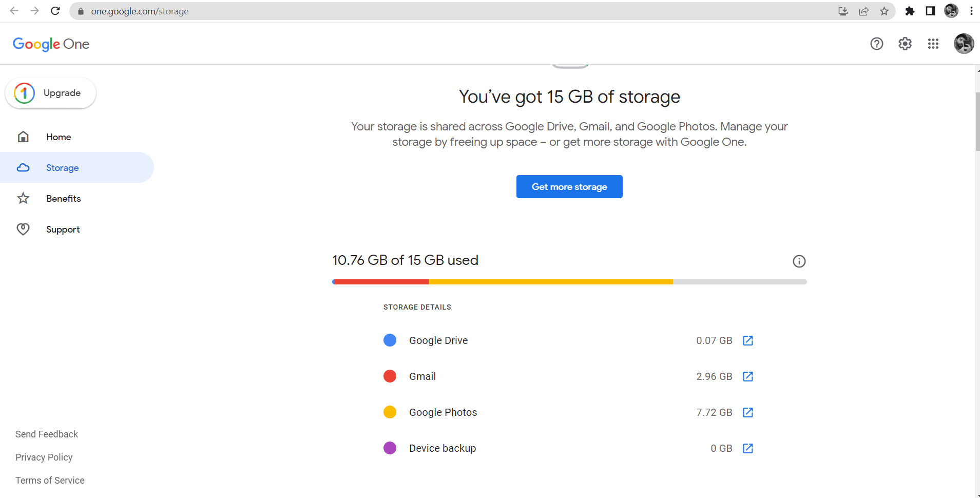Select Benefits in the sidebar

(x=63, y=199)
